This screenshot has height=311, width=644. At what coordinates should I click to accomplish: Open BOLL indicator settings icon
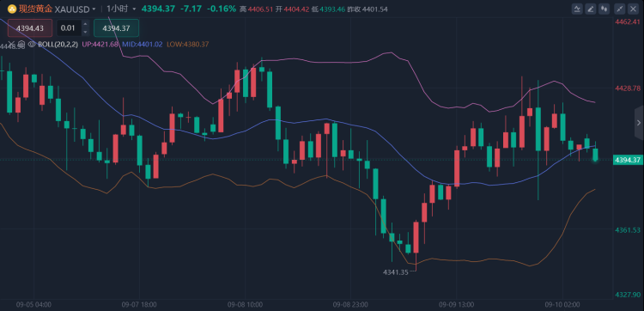[x=21, y=44]
